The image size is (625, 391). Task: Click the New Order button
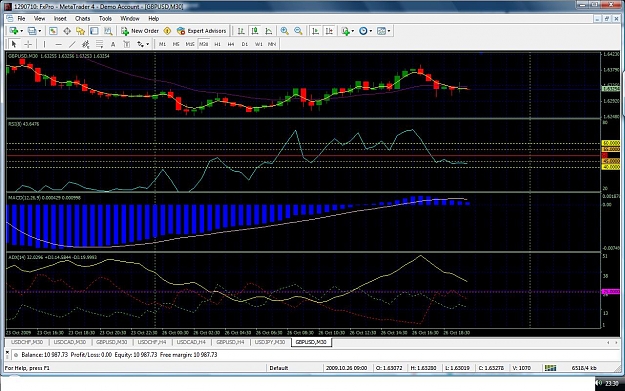140,31
